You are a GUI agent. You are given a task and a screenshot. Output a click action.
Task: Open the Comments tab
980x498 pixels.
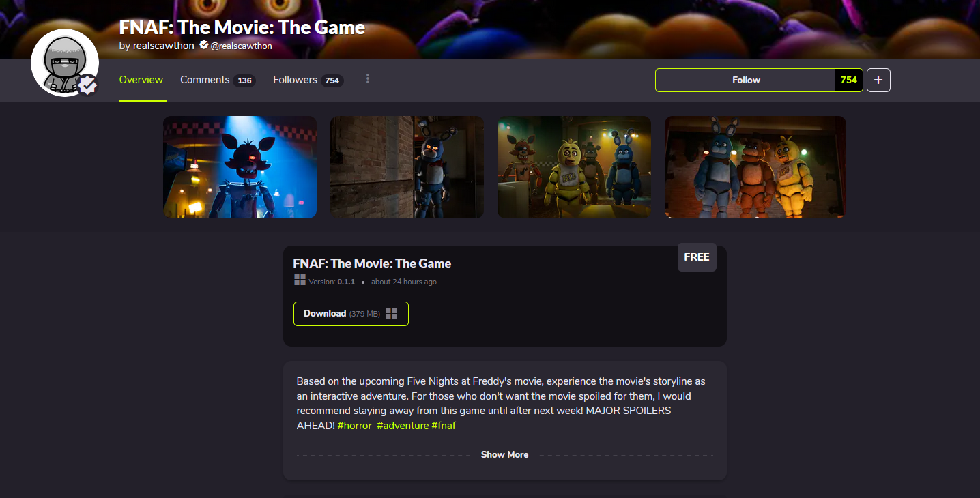(x=218, y=80)
